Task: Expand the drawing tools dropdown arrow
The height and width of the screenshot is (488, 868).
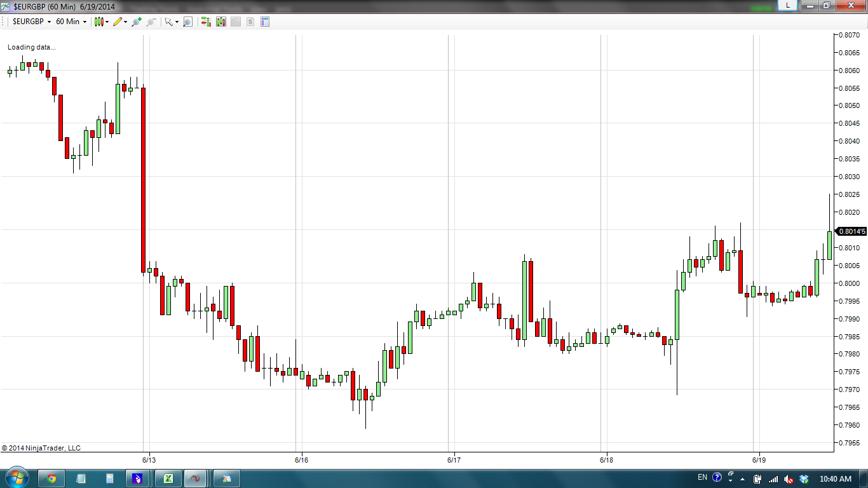Action: coord(126,22)
